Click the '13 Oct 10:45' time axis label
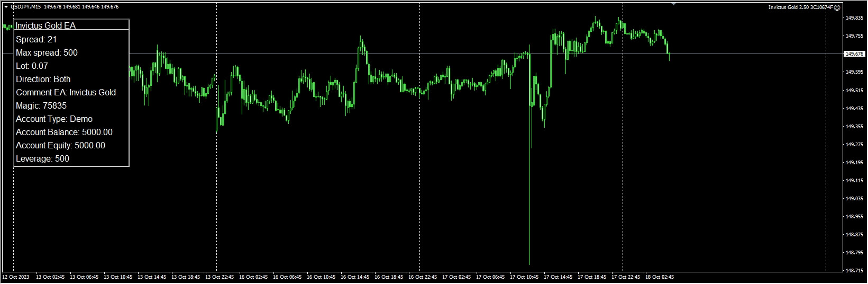Image resolution: width=868 pixels, height=284 pixels. 118,277
